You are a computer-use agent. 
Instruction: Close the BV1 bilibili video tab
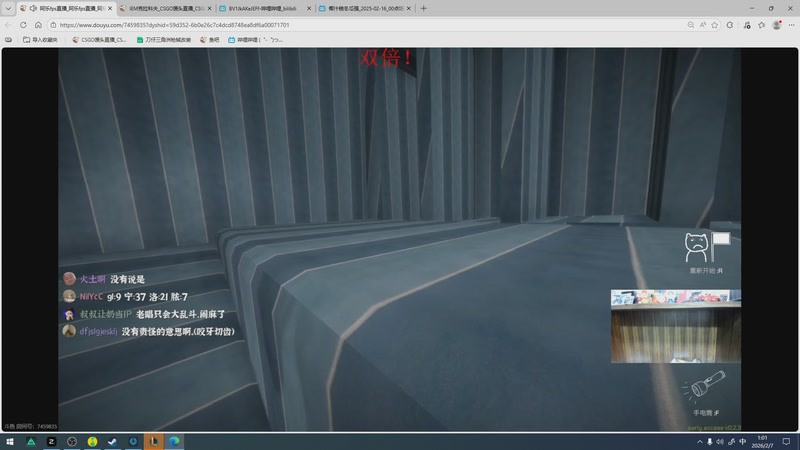click(309, 8)
